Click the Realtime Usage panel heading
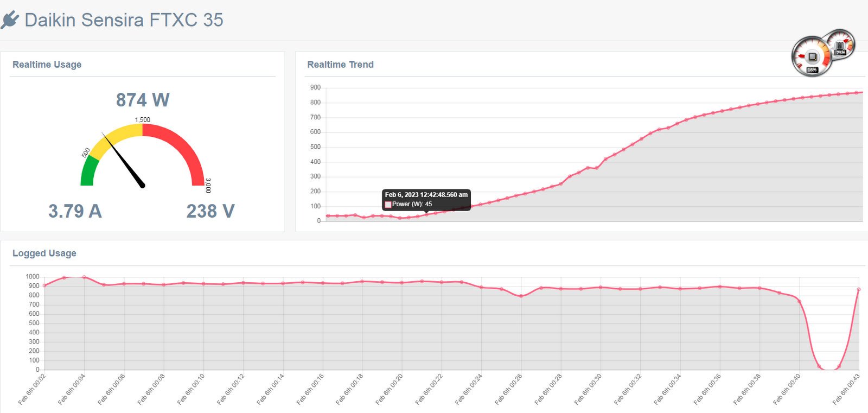 47,65
